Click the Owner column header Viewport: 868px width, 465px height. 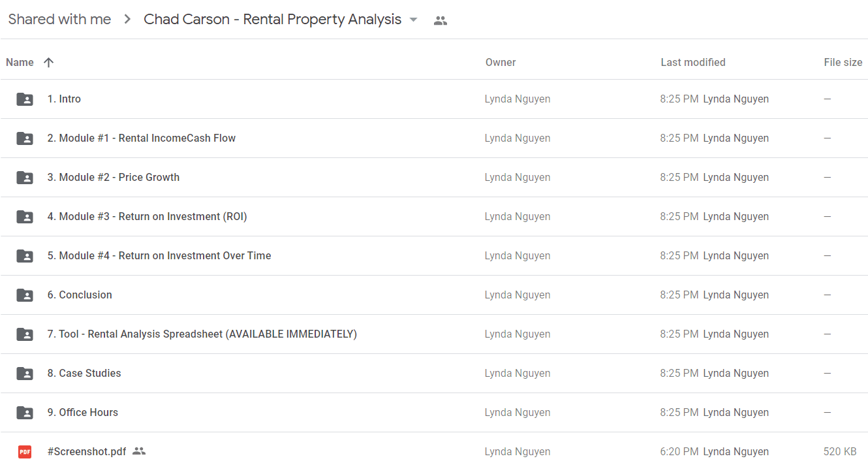pos(501,63)
